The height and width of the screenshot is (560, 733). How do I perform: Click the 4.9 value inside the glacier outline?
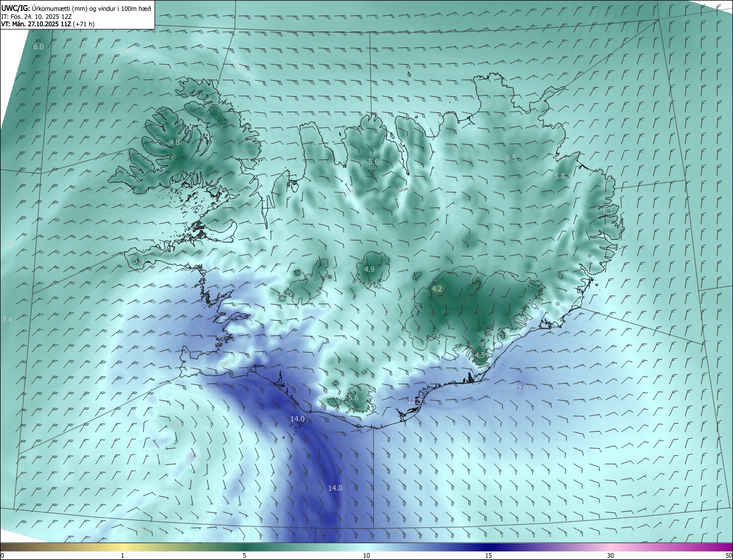369,269
